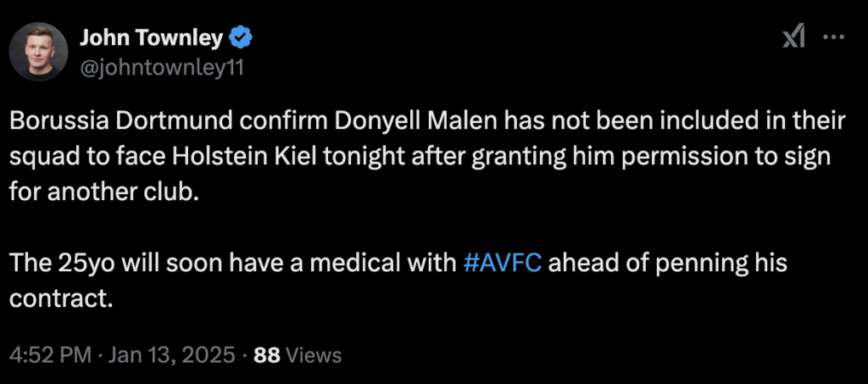Open the three-dot more options menu
The height and width of the screenshot is (384, 868).
[x=834, y=38]
